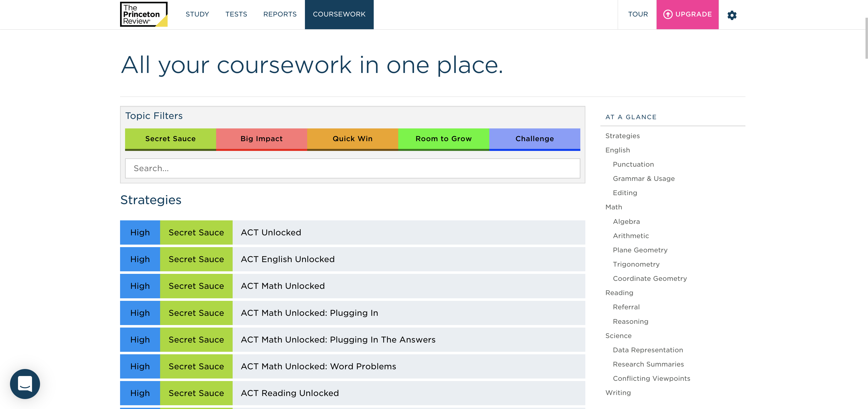Open the chat support bubble
Viewport: 868px width, 409px height.
coord(25,384)
